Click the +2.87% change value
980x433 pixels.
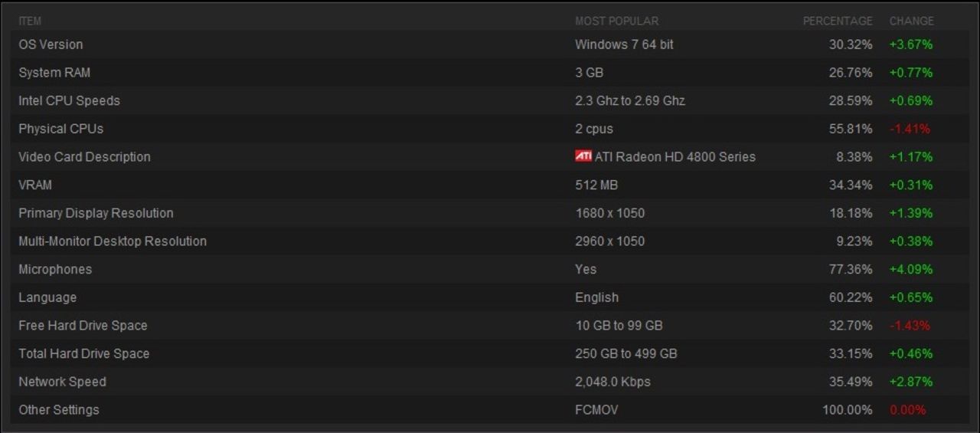[911, 382]
